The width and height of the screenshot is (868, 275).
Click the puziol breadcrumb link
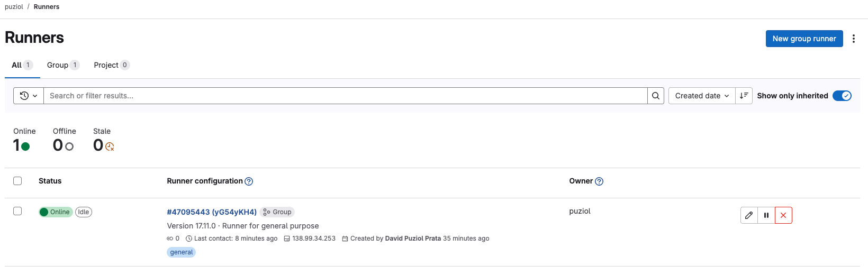pyautogui.click(x=14, y=7)
